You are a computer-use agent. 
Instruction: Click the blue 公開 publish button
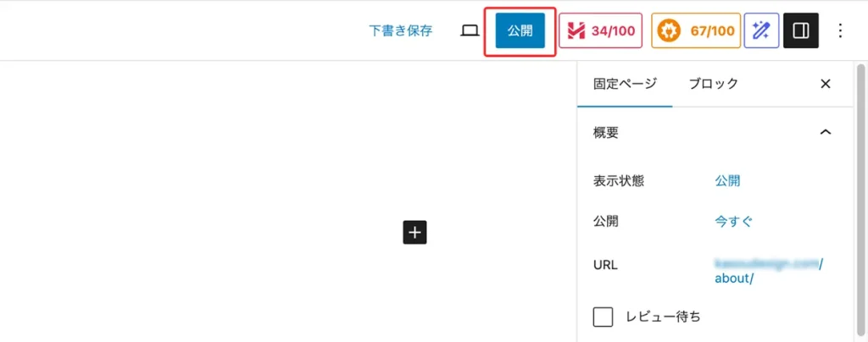click(520, 31)
